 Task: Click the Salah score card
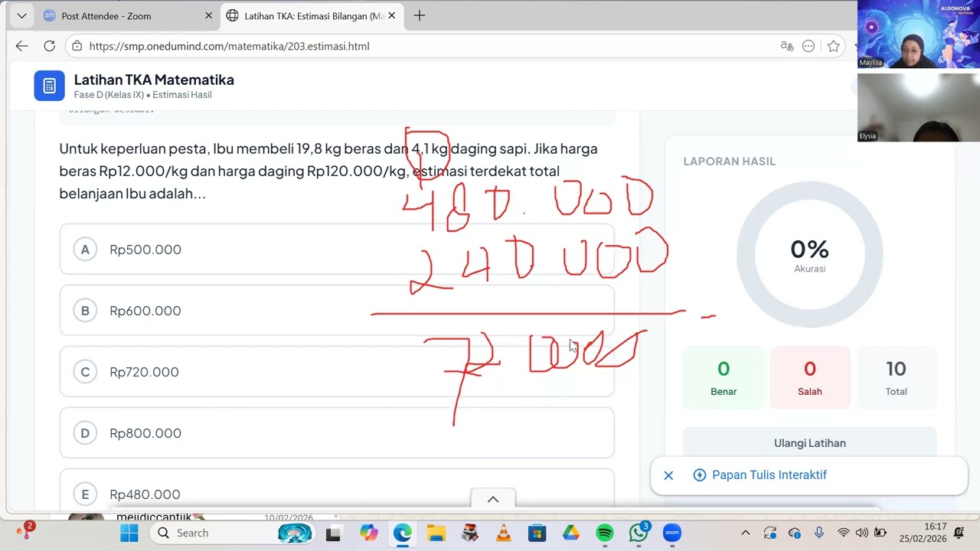click(810, 378)
